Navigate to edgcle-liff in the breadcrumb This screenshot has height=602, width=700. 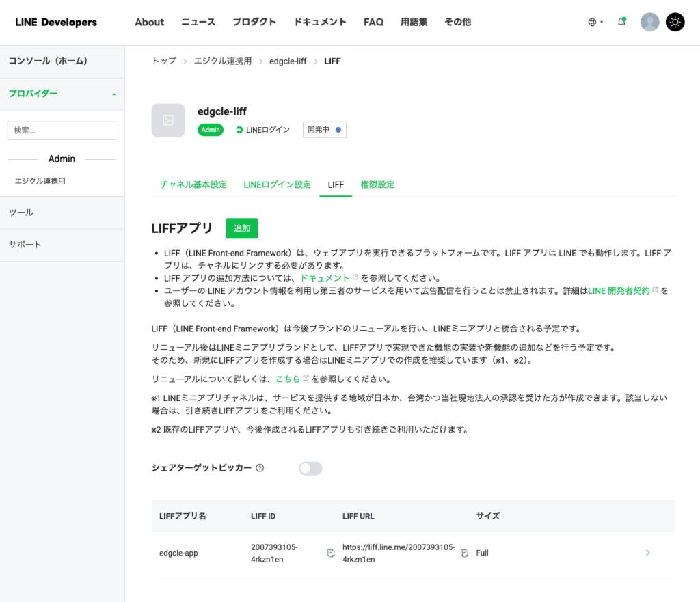click(x=288, y=61)
